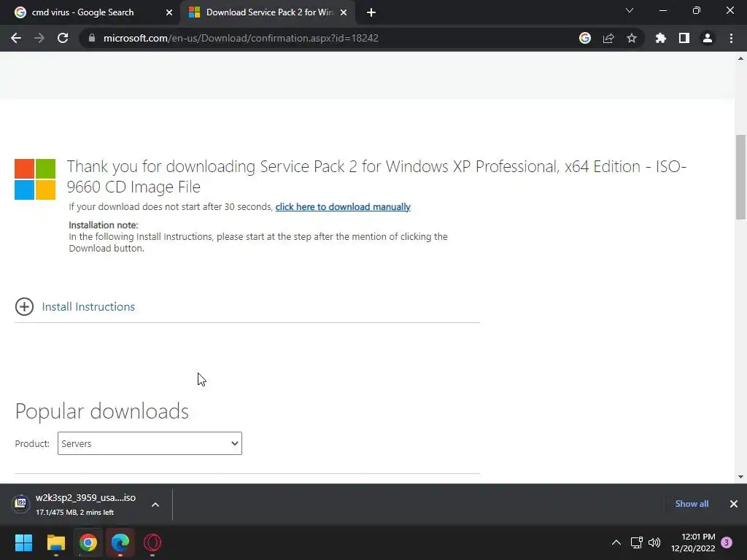Restore down the Chrome window
The width and height of the screenshot is (747, 560).
click(697, 10)
